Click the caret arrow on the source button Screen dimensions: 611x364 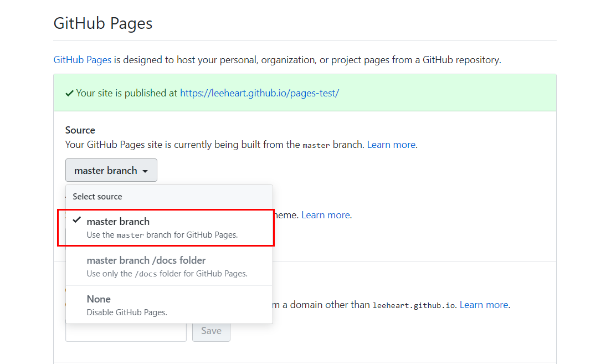click(x=145, y=171)
